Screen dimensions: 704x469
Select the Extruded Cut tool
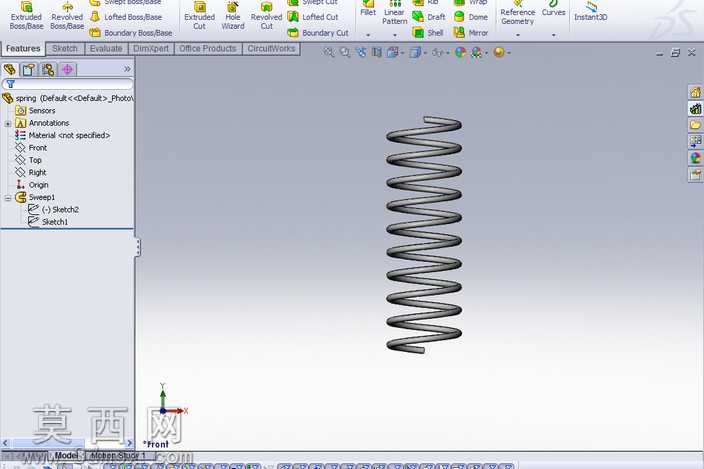click(x=199, y=16)
